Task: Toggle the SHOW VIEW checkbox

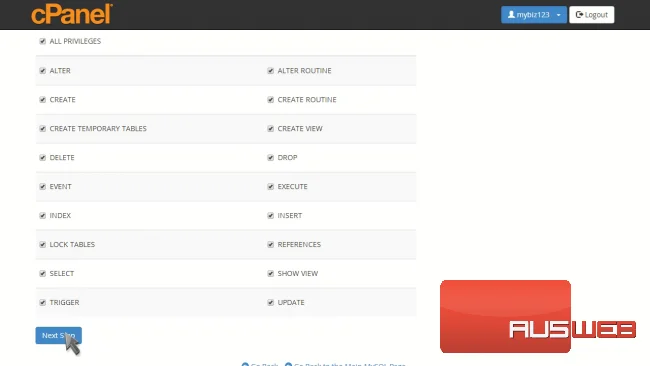Action: tap(271, 274)
